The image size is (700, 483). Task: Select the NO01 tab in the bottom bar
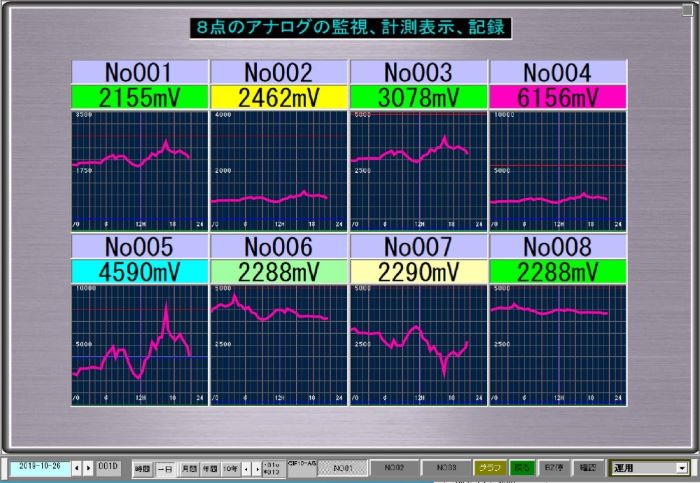343,467
